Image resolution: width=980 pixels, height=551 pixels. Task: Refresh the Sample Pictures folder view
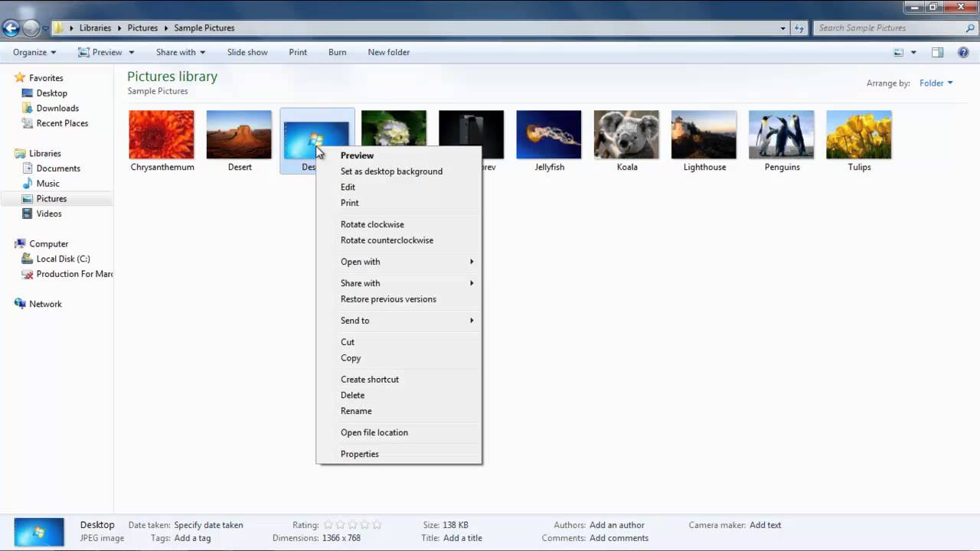[799, 28]
